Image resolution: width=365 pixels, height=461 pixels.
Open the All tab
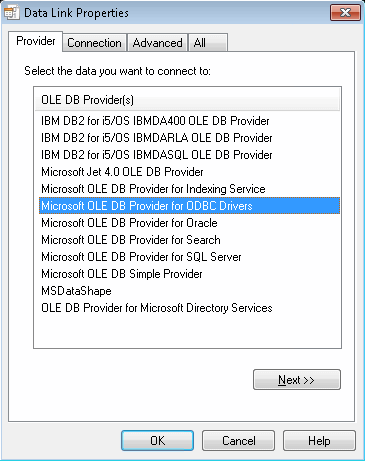[x=208, y=43]
